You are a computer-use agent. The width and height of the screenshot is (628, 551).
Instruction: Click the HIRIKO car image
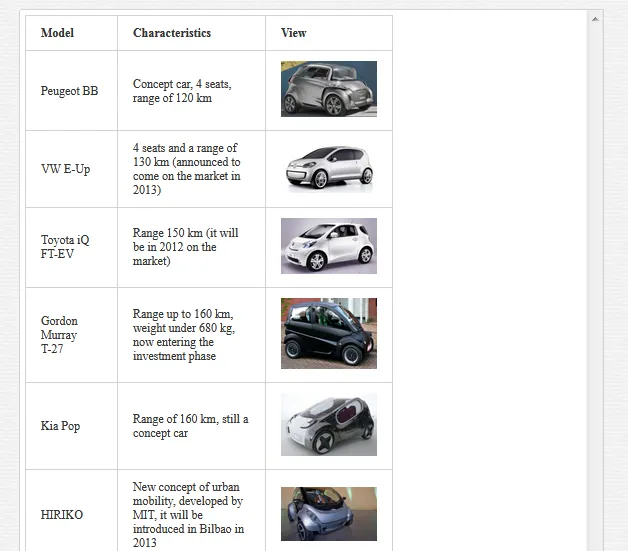click(329, 514)
